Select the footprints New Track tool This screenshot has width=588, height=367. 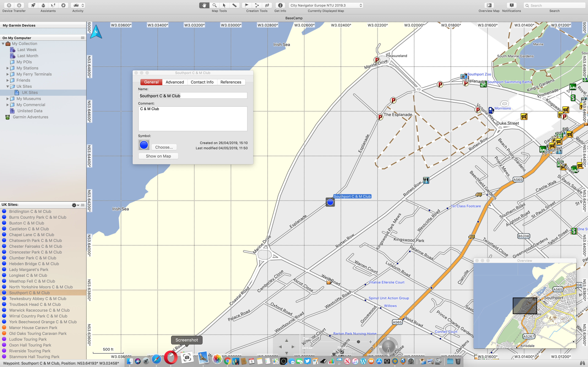click(267, 5)
